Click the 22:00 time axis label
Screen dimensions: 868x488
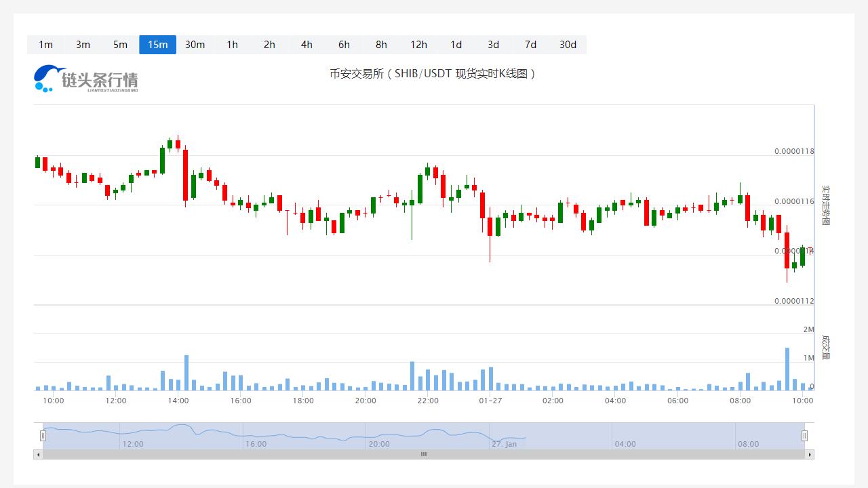point(428,401)
